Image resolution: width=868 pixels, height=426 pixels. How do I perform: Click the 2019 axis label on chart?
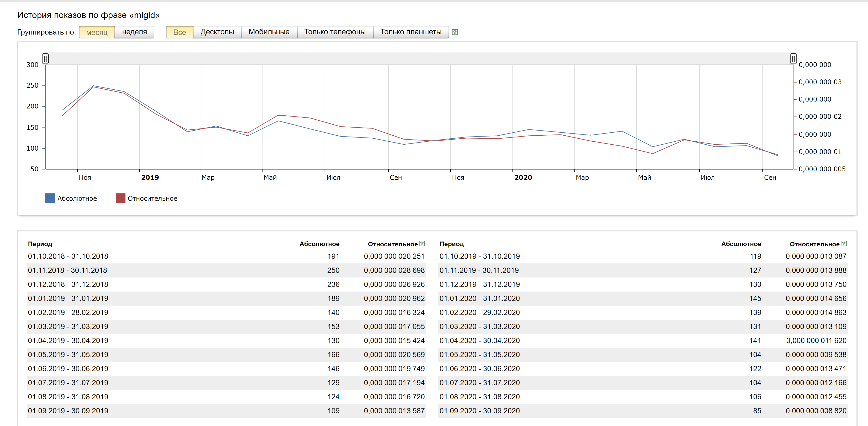click(x=150, y=178)
